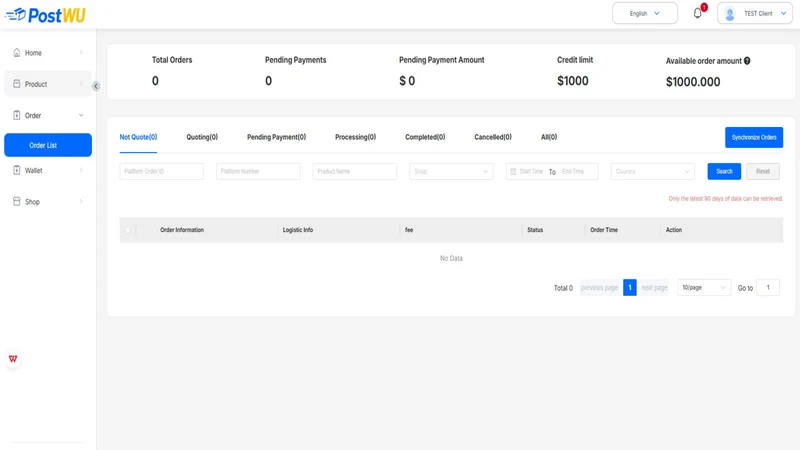Focus the Go to page input
Screen dimensions: 800x450
tap(768, 288)
